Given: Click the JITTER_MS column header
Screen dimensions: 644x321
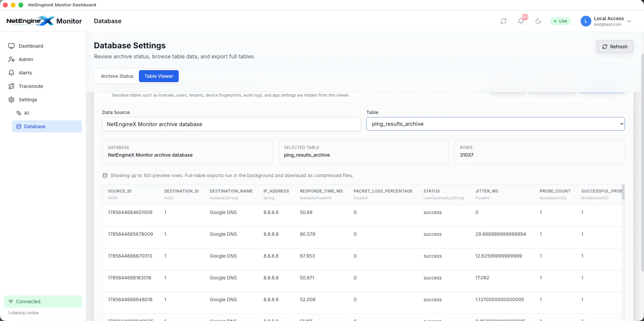Looking at the screenshot, I should (x=487, y=191).
